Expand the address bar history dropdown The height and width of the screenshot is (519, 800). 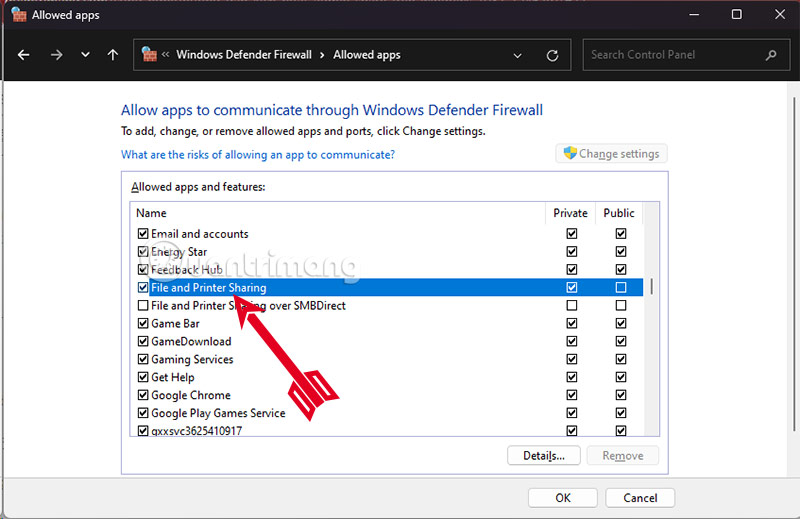click(517, 55)
